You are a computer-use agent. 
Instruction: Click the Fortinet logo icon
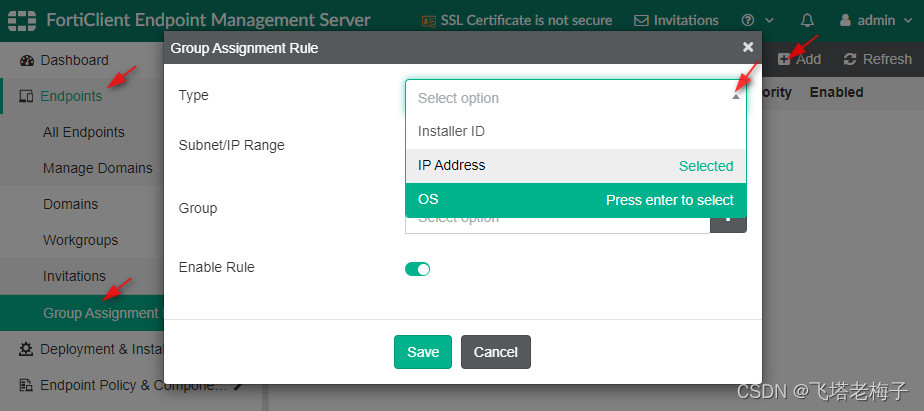click(22, 20)
